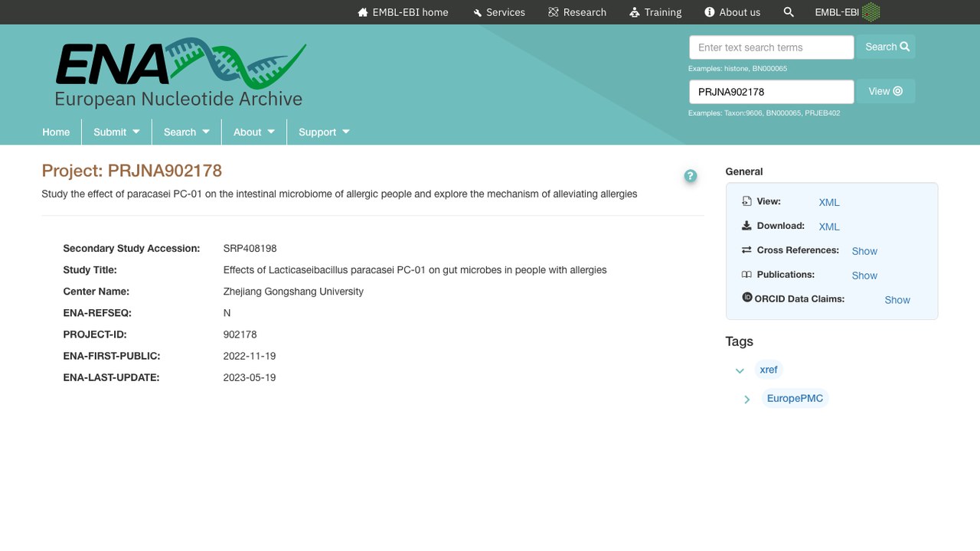This screenshot has width=980, height=551.
Task: Open the Research menu item
Action: [x=577, y=12]
